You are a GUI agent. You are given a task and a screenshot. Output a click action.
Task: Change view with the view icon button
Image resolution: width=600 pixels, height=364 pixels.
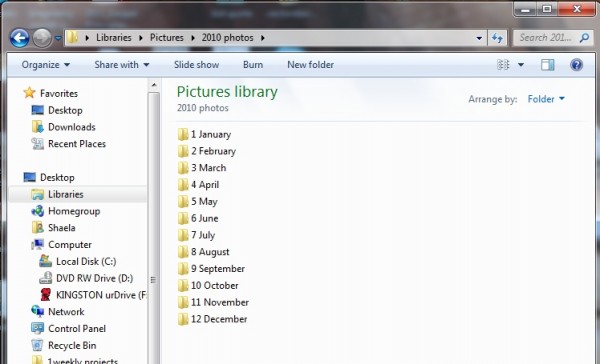click(503, 65)
